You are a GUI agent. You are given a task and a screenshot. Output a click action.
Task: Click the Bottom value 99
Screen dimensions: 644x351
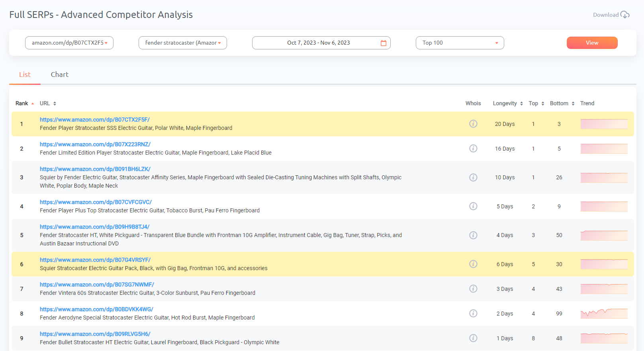point(559,314)
